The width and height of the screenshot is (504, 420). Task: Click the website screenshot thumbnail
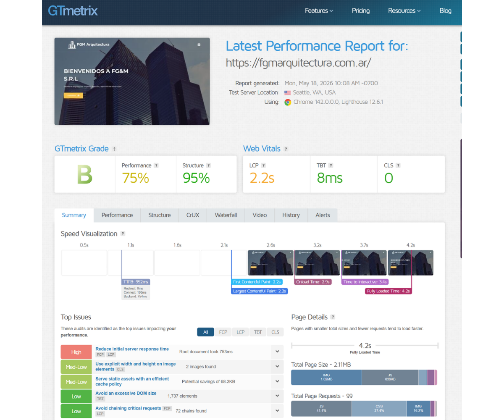click(x=132, y=81)
